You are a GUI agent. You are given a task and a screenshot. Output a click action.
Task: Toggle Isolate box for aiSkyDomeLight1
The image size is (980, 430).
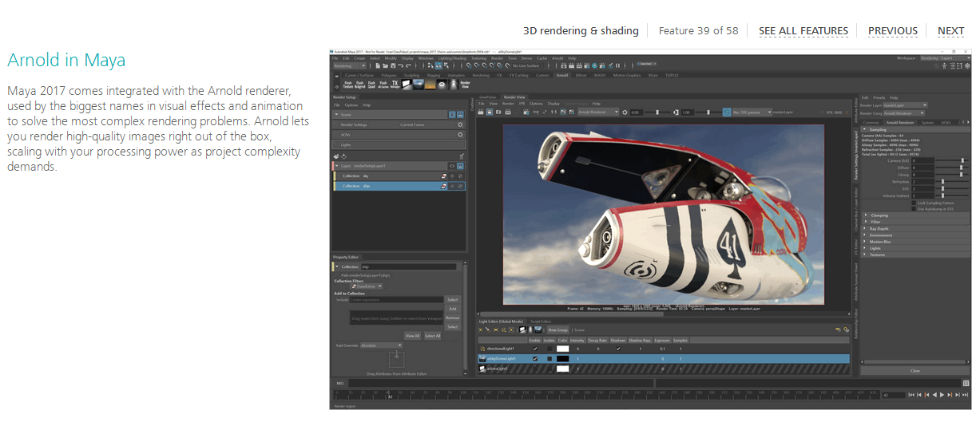coord(550,358)
